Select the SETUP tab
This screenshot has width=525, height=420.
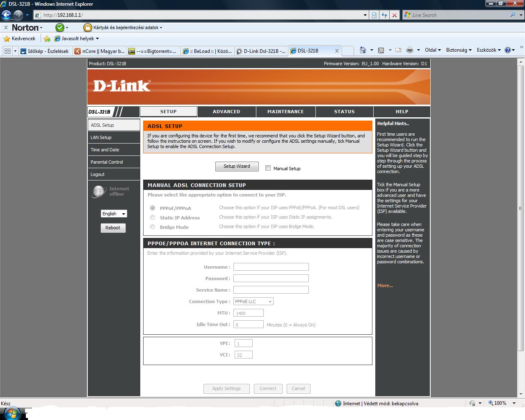tap(169, 112)
